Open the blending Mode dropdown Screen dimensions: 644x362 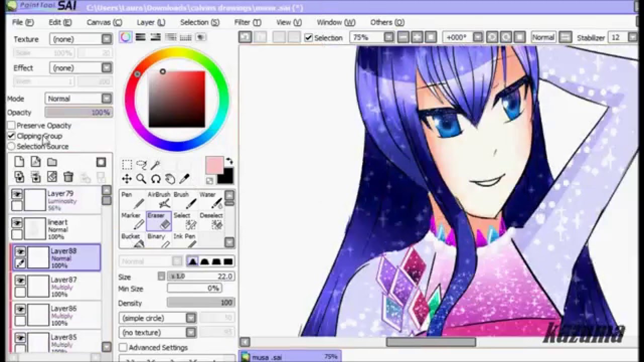(78, 99)
